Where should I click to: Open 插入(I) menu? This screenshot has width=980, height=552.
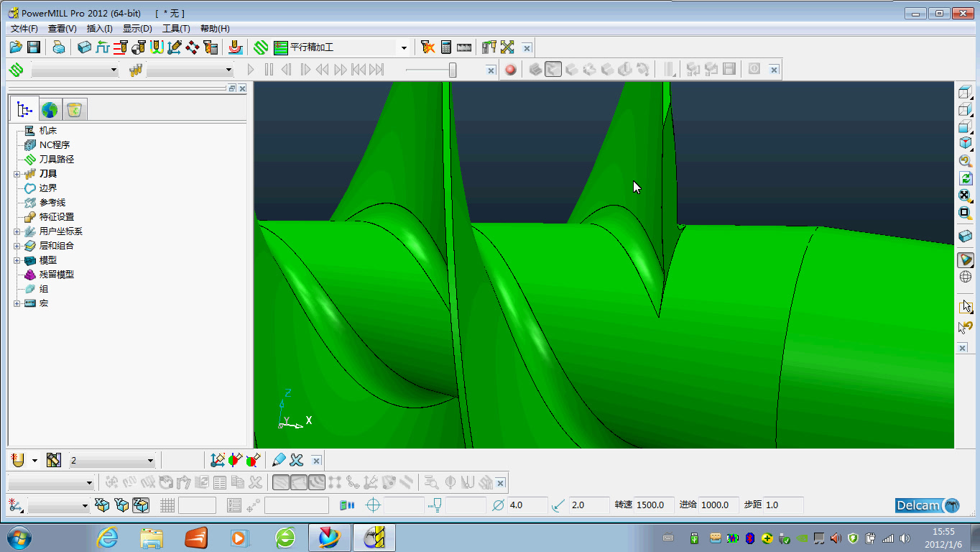pyautogui.click(x=99, y=29)
